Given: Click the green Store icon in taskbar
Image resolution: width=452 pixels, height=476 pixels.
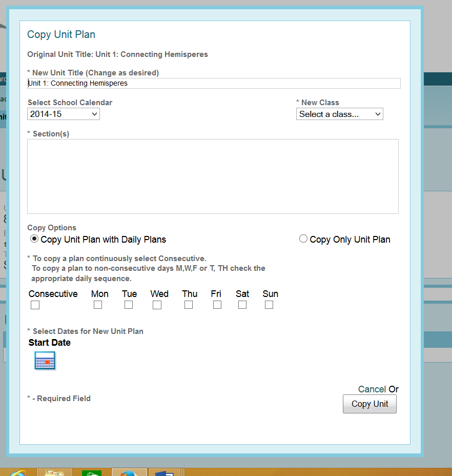Looking at the screenshot, I should click(92, 472).
